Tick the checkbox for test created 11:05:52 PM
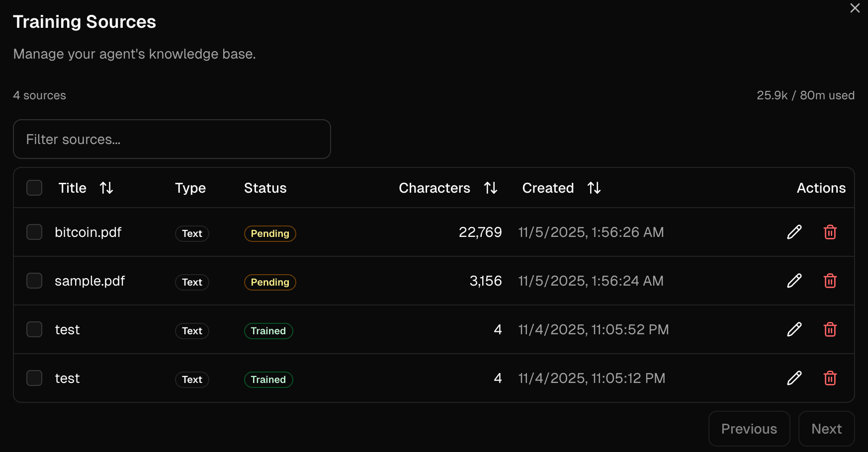 click(x=34, y=329)
